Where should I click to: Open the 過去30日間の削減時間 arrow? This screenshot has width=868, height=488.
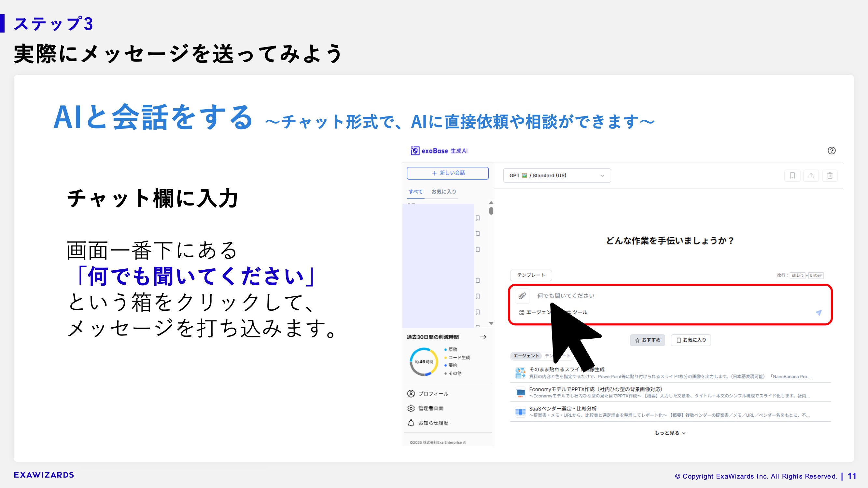coord(483,337)
